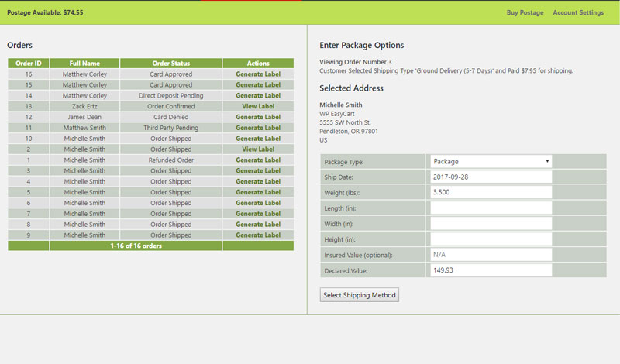Viewport: 620px width, 364px height.
Task: Click the 'Selected Address' heading
Action: [351, 88]
